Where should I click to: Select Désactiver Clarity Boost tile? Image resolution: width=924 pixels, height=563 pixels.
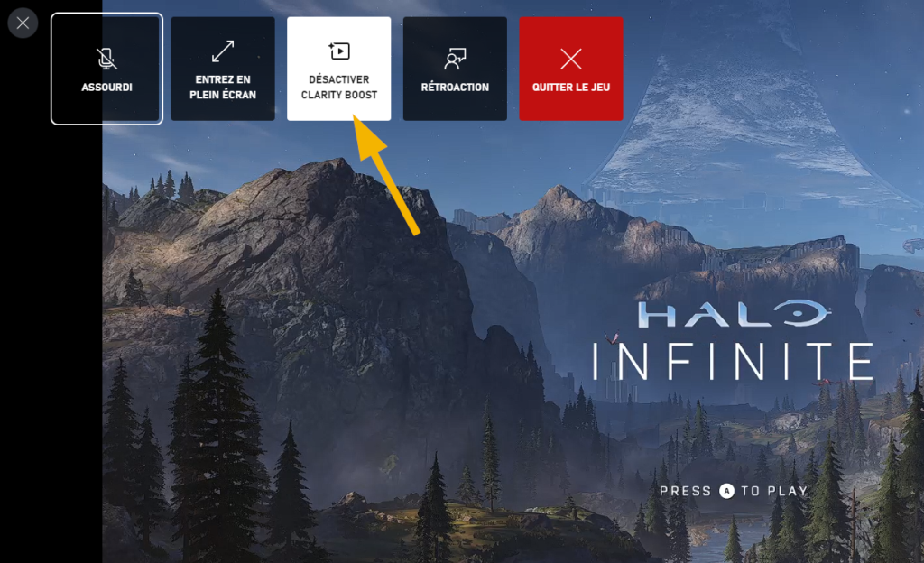tap(339, 69)
